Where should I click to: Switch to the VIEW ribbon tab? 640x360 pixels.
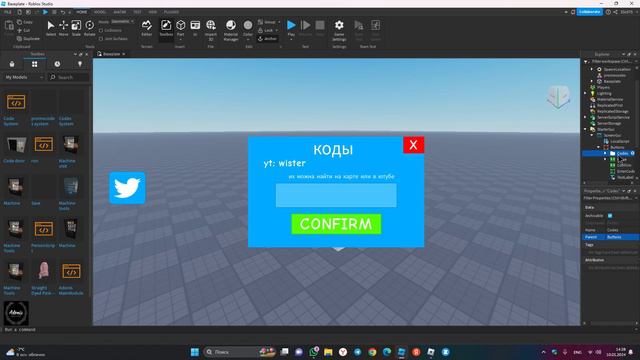click(x=153, y=12)
